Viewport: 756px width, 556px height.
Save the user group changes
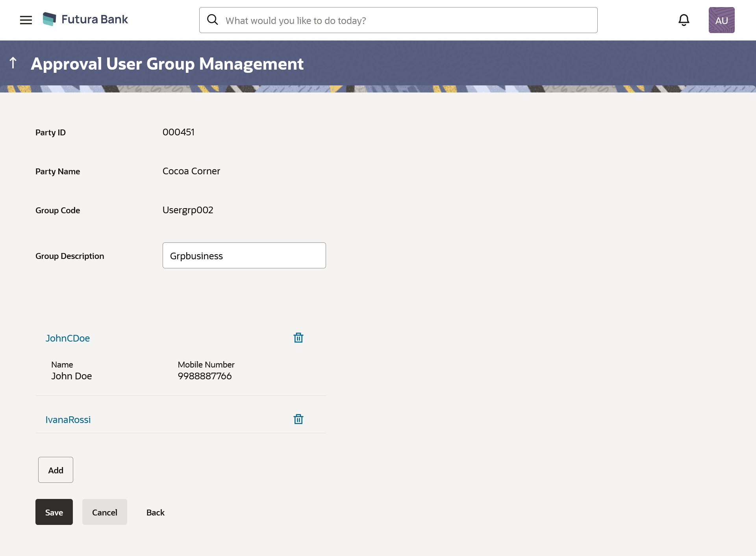click(54, 512)
